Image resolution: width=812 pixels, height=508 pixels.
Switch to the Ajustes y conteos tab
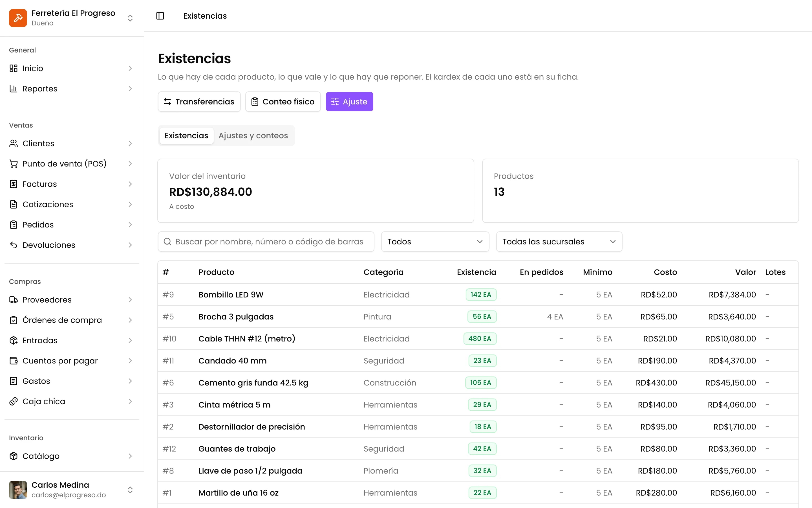coord(253,135)
